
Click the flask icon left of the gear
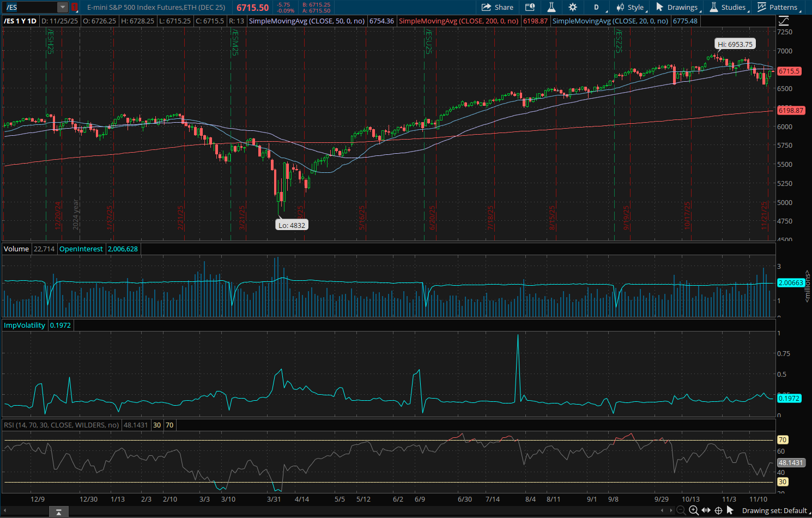click(551, 7)
